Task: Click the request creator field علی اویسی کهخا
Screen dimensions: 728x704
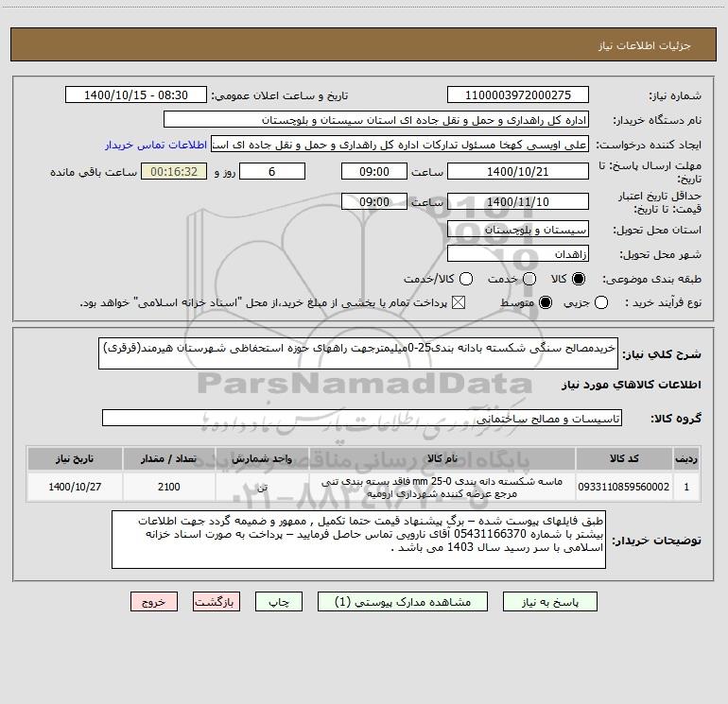Action: tap(400, 145)
